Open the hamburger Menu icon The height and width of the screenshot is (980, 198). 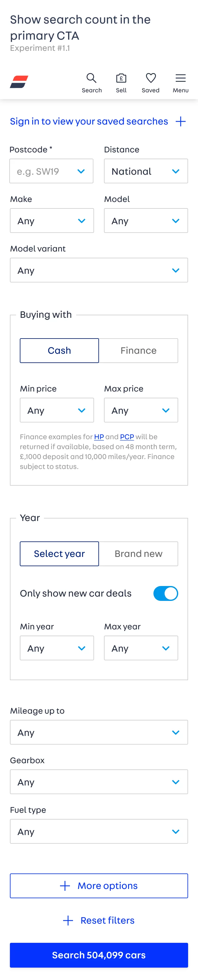(180, 78)
